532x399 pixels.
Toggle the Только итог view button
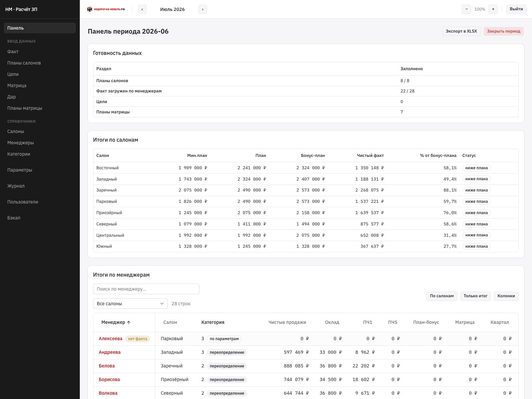[475, 296]
